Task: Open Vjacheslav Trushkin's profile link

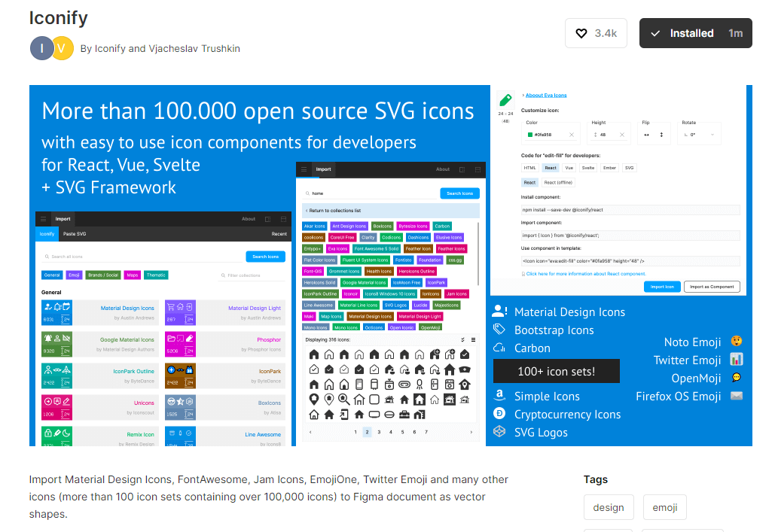Action: coord(194,48)
